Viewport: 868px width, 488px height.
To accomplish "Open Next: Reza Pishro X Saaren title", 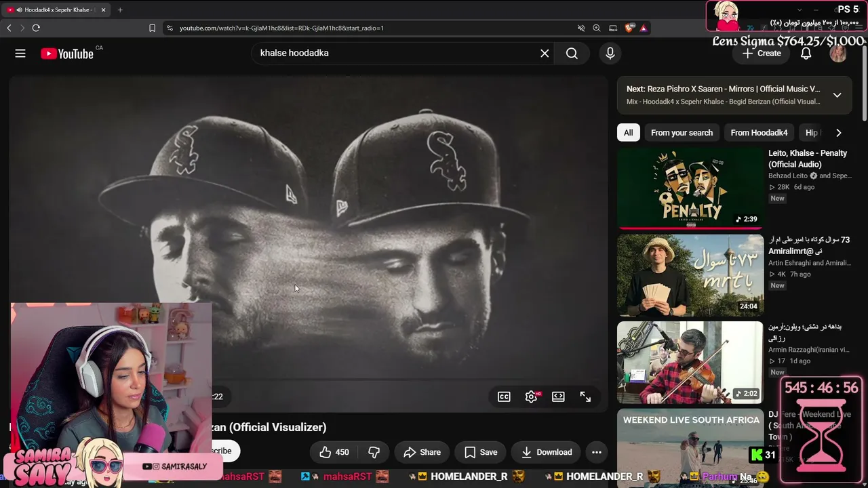I will click(723, 89).
